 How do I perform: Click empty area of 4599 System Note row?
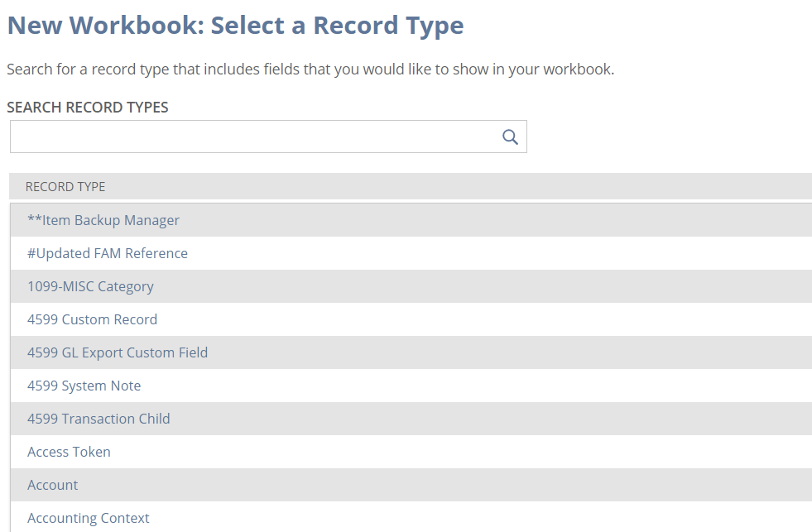497,386
